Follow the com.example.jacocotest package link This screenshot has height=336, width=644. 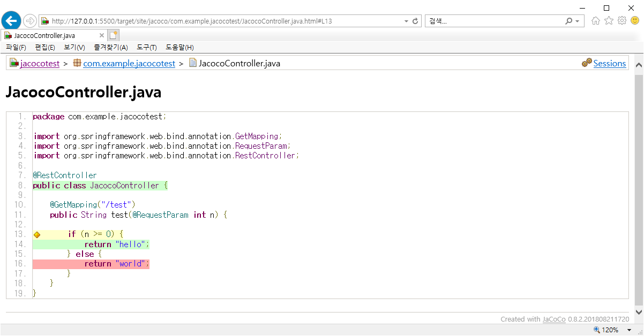[129, 64]
